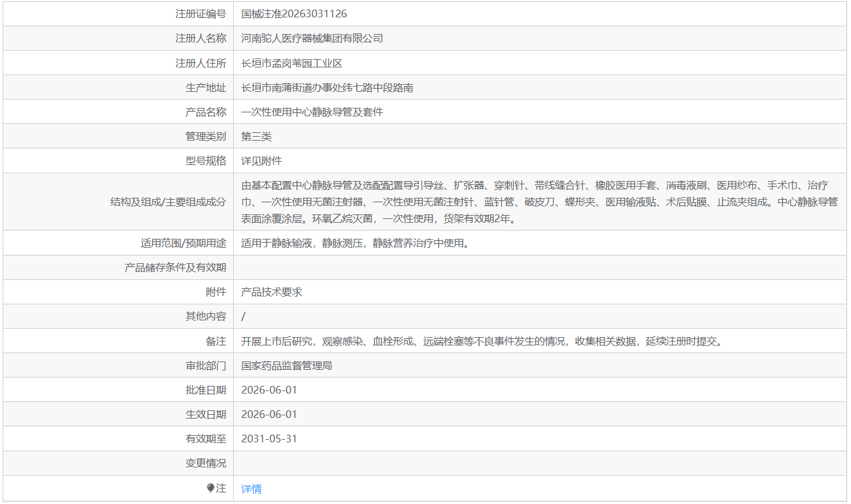851x504 pixels.
Task: Click the 备注 remarks text
Action: point(483,341)
